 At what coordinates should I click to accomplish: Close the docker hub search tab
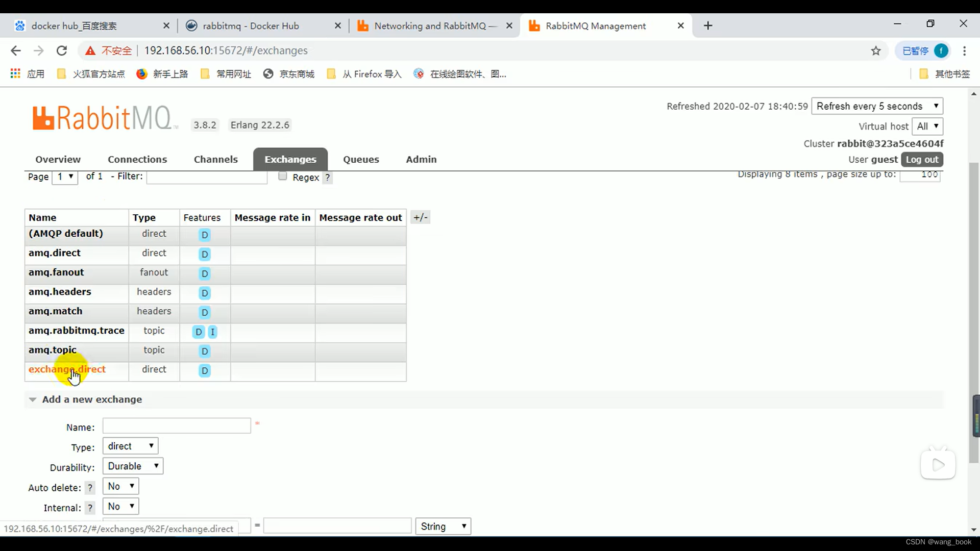[166, 26]
